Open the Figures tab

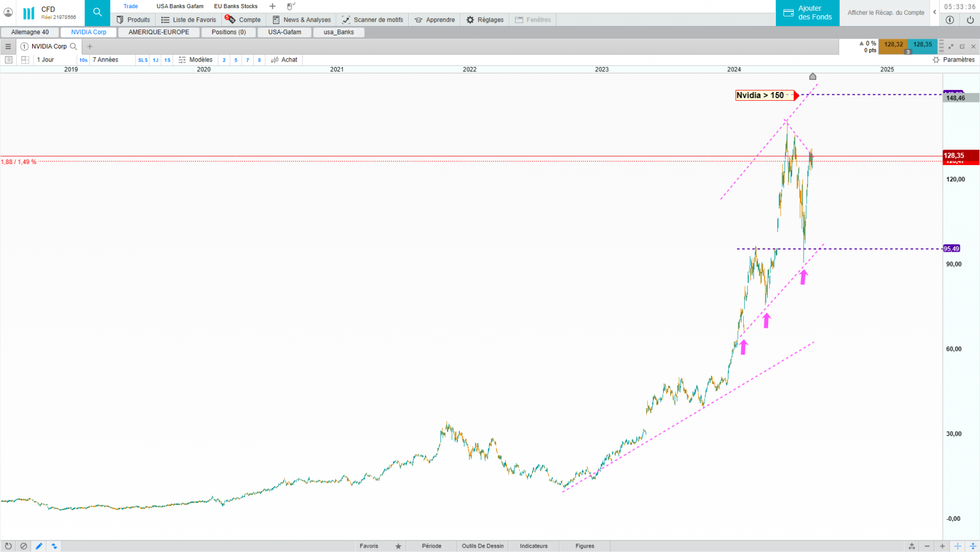pos(585,546)
